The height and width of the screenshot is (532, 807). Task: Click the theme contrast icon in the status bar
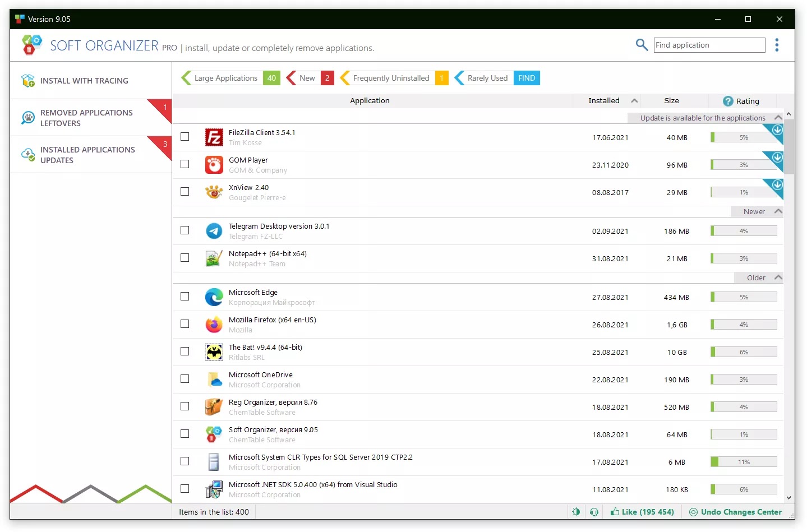pos(576,512)
